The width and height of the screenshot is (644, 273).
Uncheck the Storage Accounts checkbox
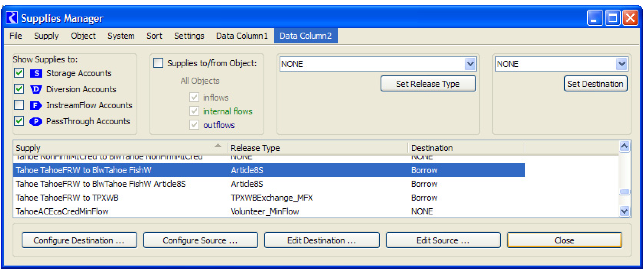19,73
